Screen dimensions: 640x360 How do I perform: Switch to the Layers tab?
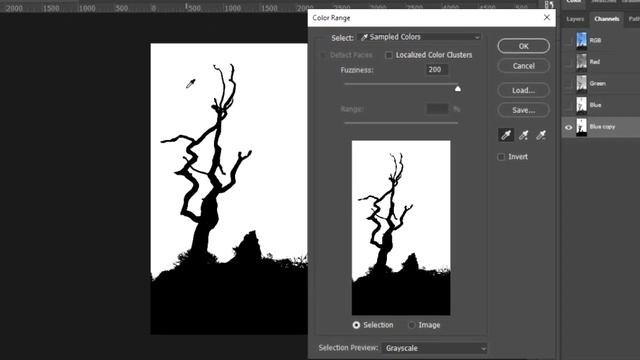point(575,19)
